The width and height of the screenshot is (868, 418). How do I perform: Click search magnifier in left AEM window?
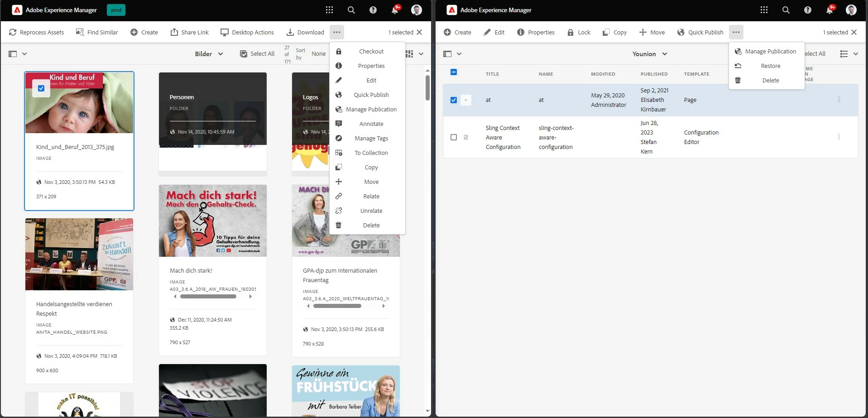click(x=351, y=10)
